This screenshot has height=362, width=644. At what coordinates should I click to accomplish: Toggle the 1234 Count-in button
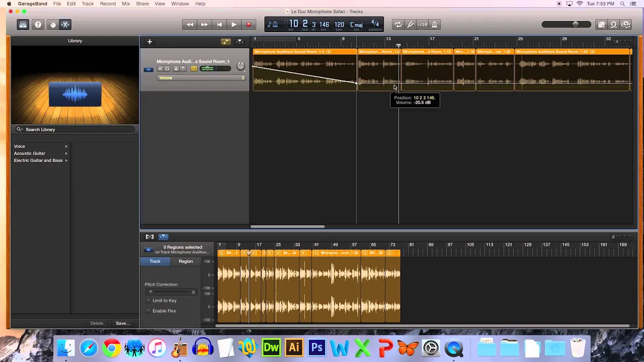point(423,25)
